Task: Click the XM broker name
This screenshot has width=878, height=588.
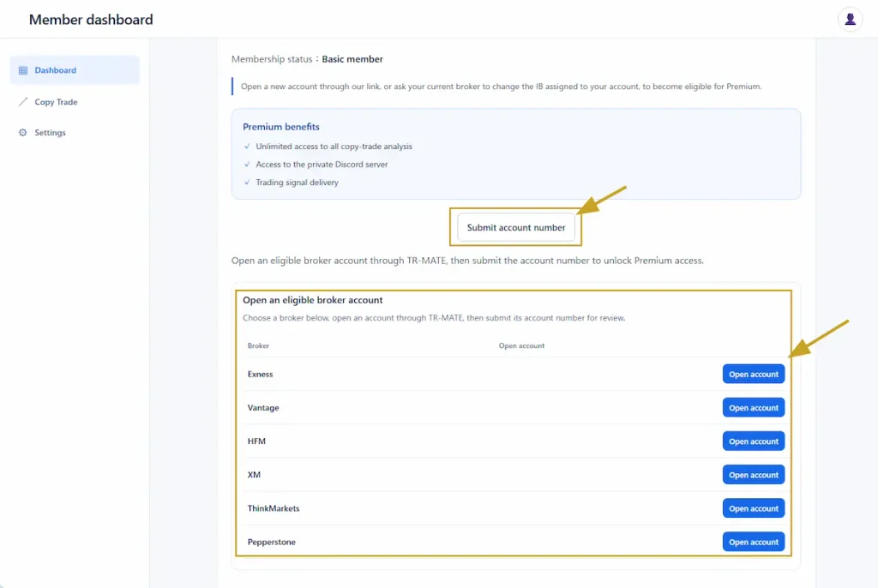Action: pyautogui.click(x=254, y=475)
